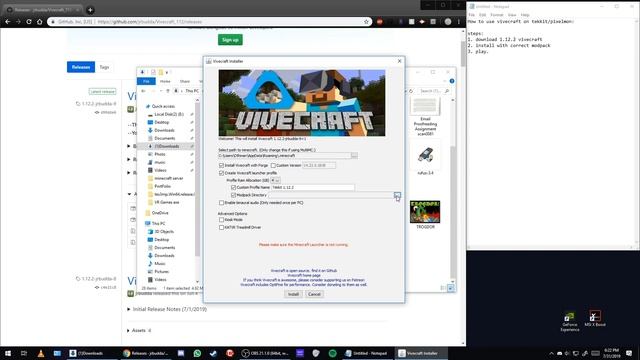640x360 pixels.
Task: Open Email Proofreading Assignment file thumbnail
Action: point(425,117)
